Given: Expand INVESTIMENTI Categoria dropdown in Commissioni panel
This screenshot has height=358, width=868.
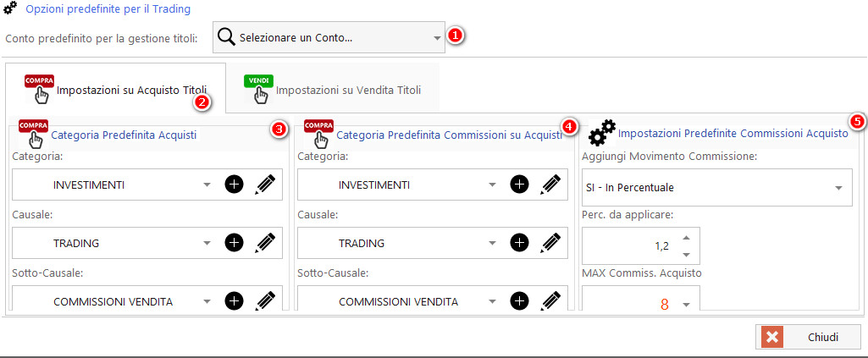Looking at the screenshot, I should 492,185.
